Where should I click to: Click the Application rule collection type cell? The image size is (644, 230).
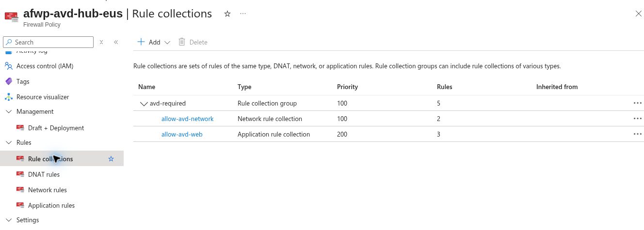[x=274, y=134]
